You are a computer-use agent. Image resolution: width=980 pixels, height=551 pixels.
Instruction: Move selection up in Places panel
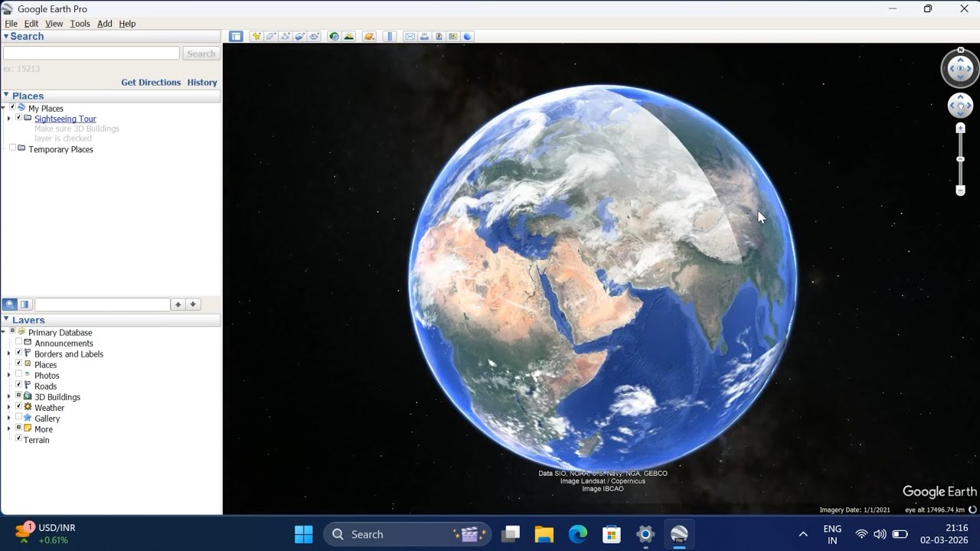pos(178,305)
